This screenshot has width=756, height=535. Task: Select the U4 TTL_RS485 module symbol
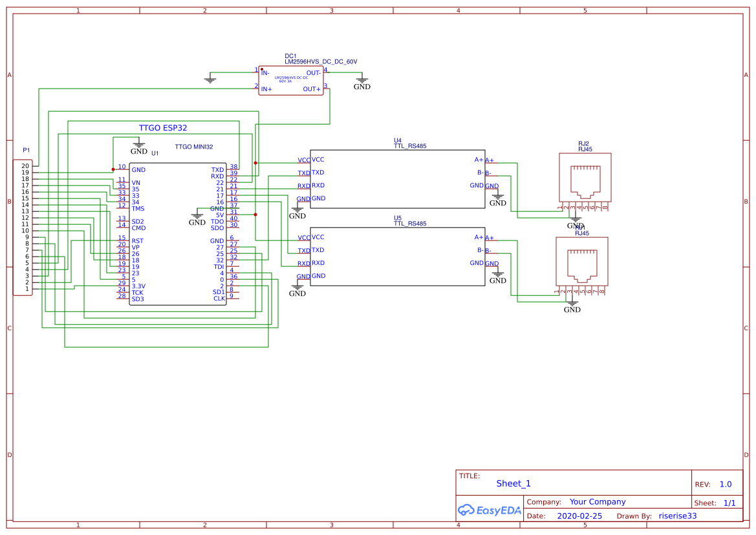pos(396,179)
